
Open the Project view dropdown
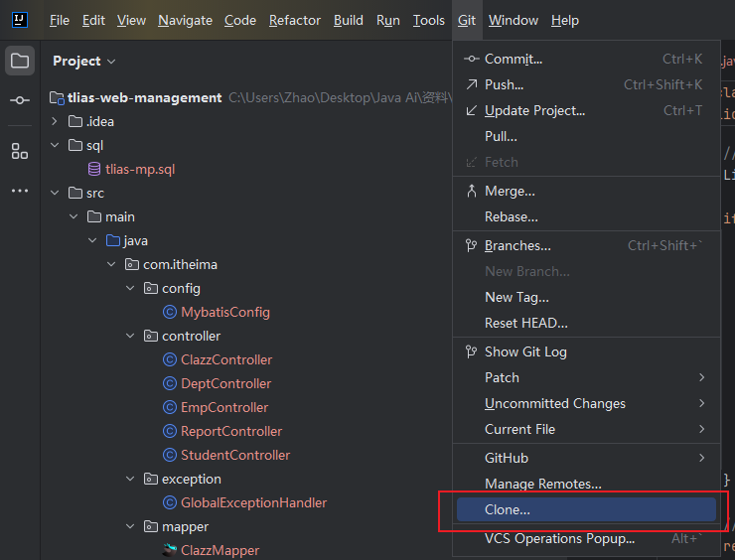pos(84,61)
